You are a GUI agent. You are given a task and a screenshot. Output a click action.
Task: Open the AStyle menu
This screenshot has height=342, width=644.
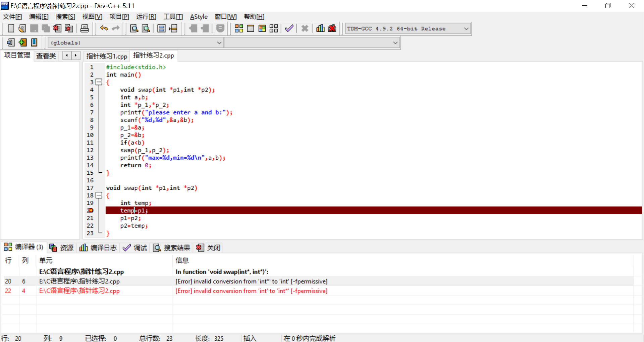(x=199, y=17)
